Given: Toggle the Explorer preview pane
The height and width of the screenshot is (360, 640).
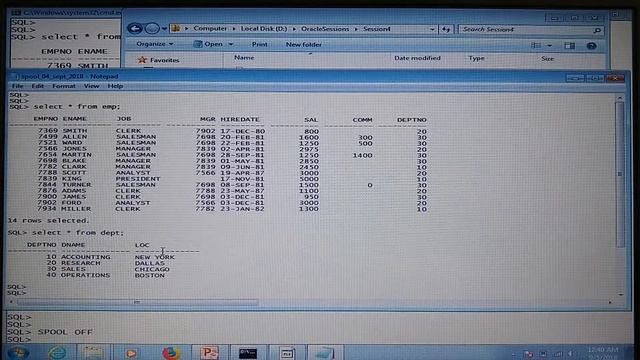Looking at the screenshot, I should [569, 46].
